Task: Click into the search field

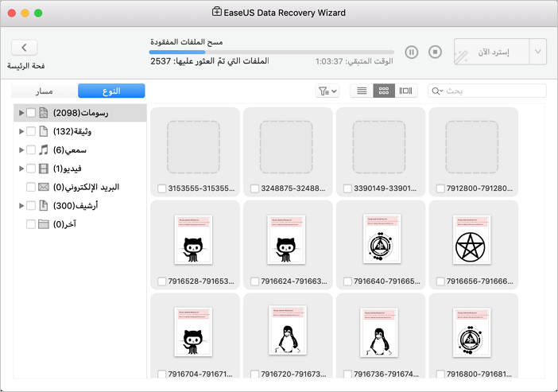Action: pos(493,91)
